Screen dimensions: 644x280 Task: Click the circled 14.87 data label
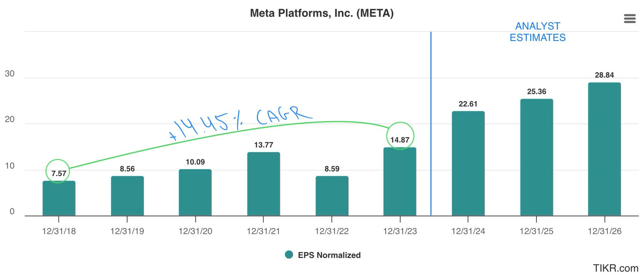point(400,140)
